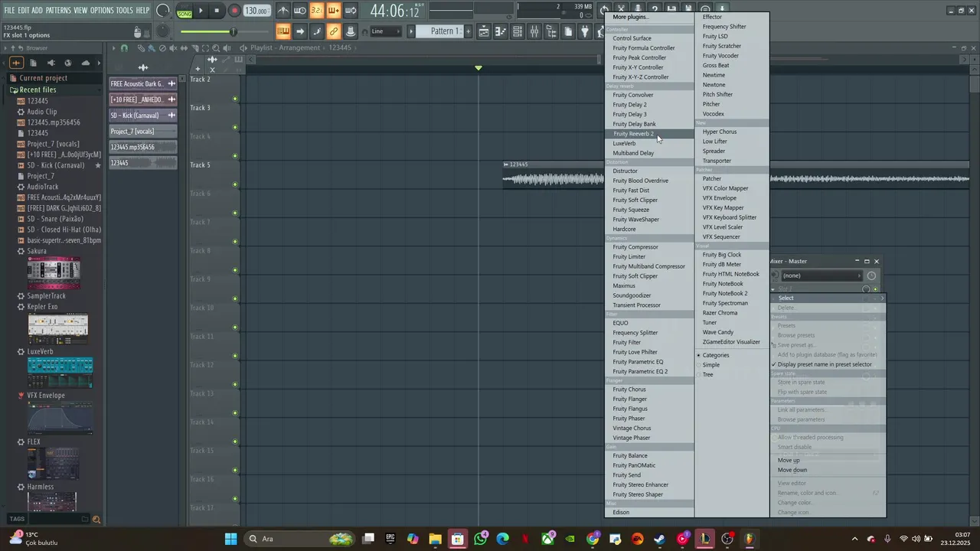Open the PATTERNS menu
The width and height of the screenshot is (980, 551).
tap(57, 11)
